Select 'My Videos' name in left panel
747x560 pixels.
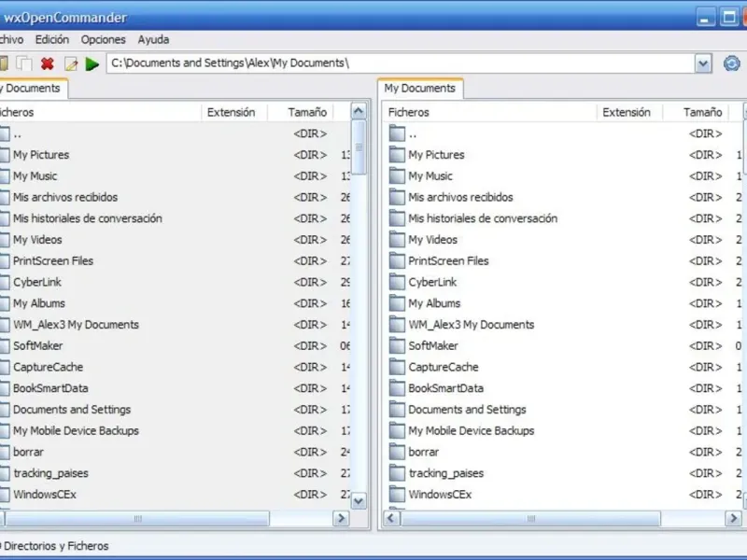coord(37,240)
